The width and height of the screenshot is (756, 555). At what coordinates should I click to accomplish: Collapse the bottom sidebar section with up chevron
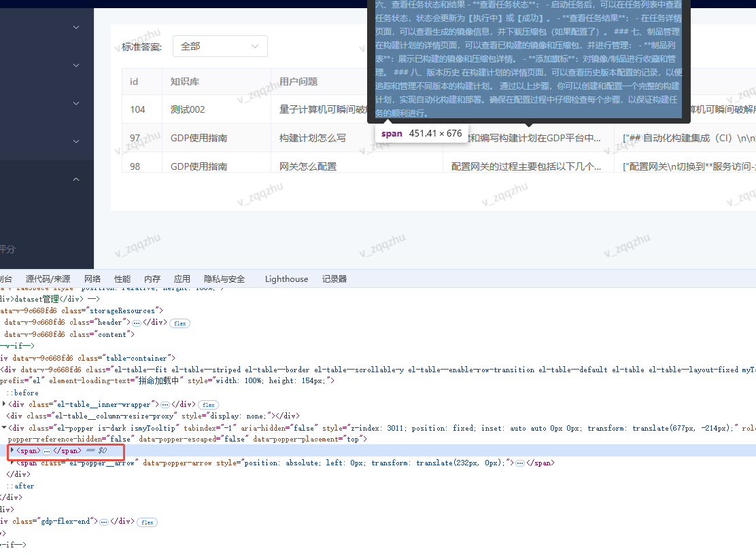[75, 179]
